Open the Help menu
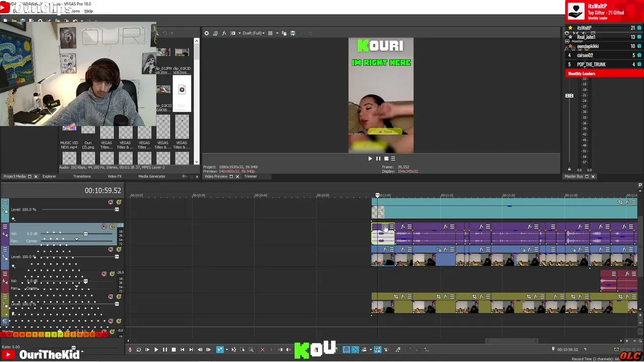644x362 pixels. [89, 11]
